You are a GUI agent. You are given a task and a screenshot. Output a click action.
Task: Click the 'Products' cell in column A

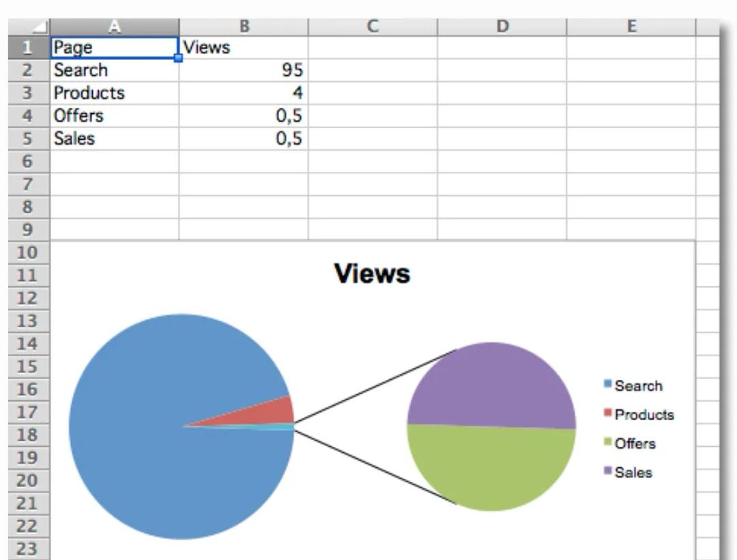[x=114, y=93]
